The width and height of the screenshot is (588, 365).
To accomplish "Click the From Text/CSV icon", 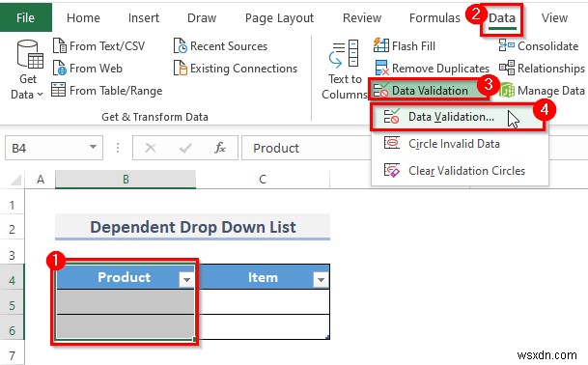I will [60, 45].
